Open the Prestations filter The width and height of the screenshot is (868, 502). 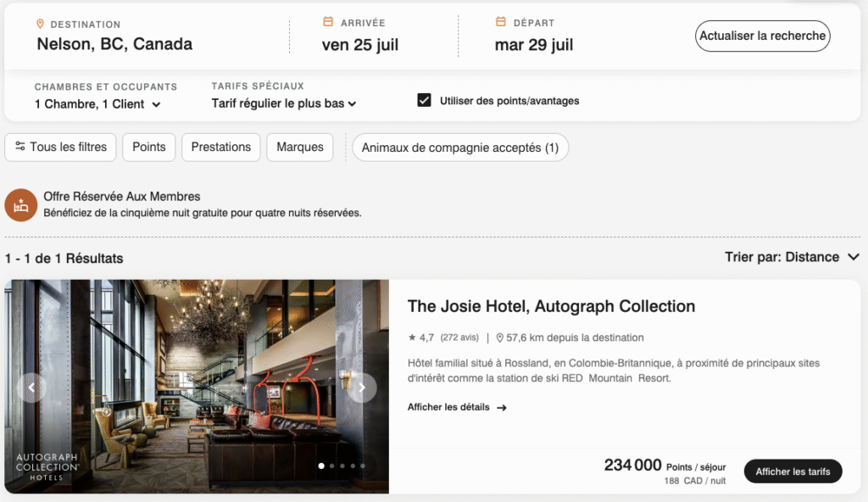220,147
